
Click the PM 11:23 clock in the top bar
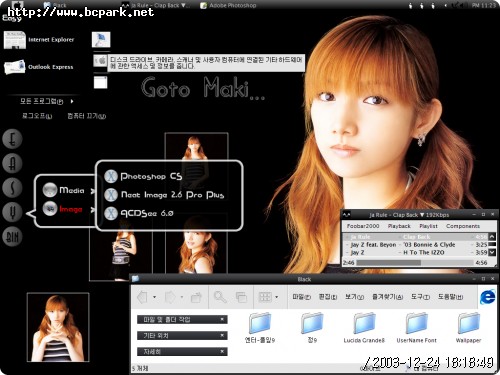(484, 5)
